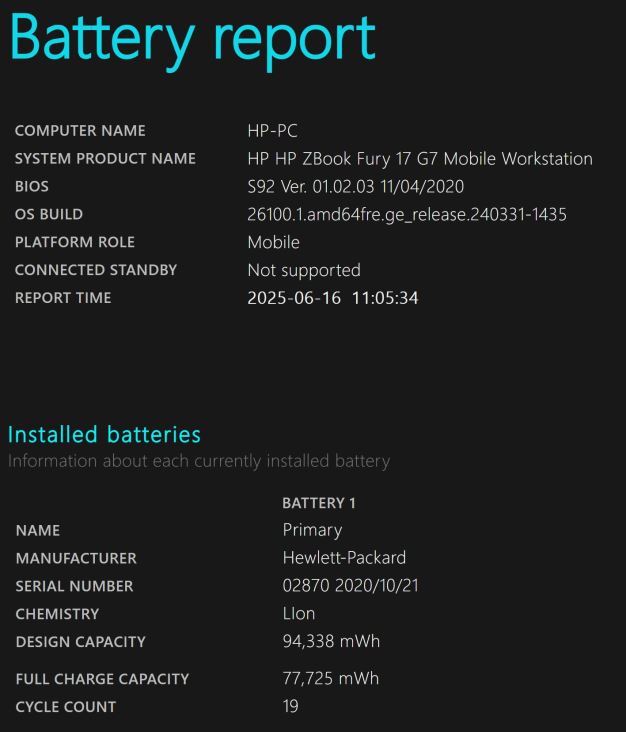The width and height of the screenshot is (626, 732).
Task: Click the LIon chemistry value
Action: pyautogui.click(x=299, y=613)
